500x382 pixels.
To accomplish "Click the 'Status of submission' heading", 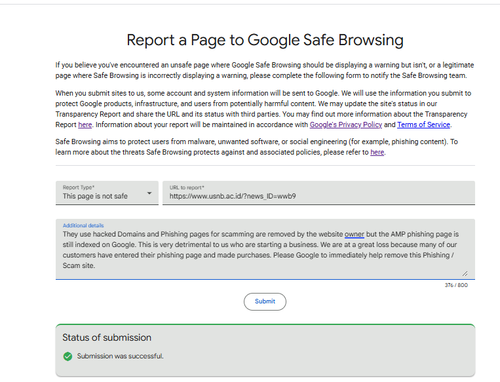I will (x=107, y=337).
